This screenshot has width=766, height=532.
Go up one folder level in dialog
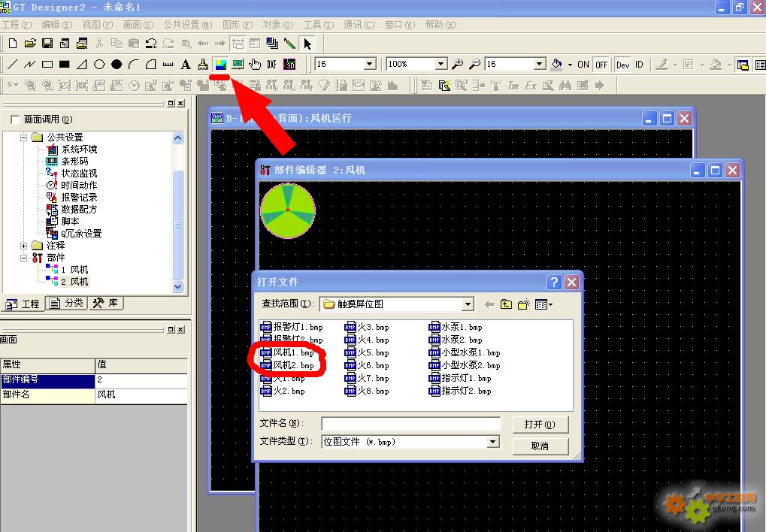point(506,304)
